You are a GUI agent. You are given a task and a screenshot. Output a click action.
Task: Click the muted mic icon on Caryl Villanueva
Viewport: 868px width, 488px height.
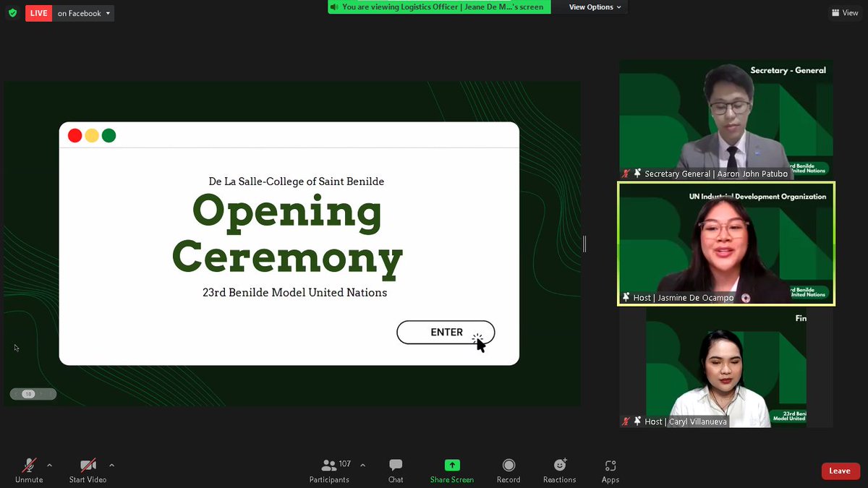coord(626,421)
